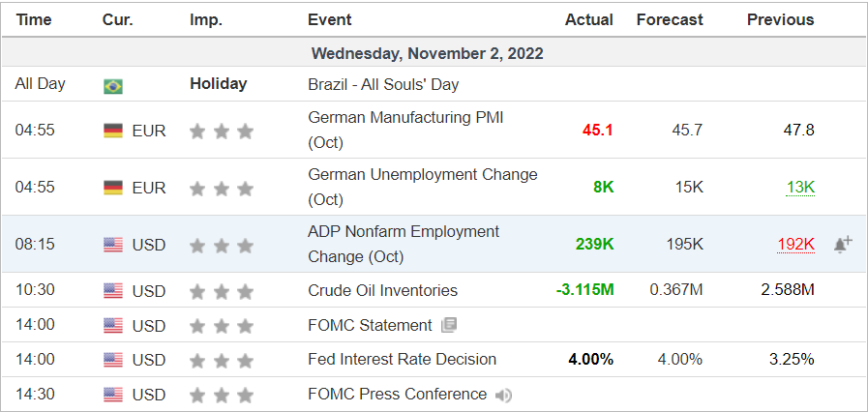The height and width of the screenshot is (412, 868).
Task: Click the Imp. column header
Action: (206, 20)
